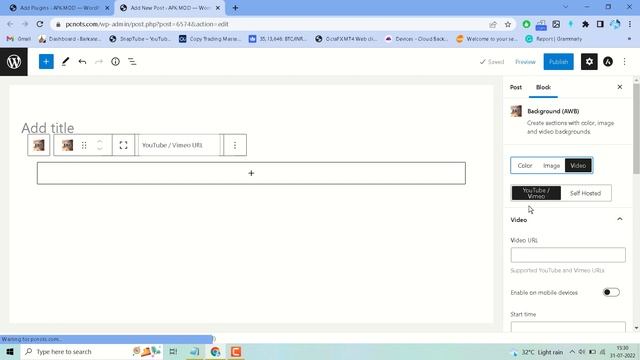Undo the last change

point(82,62)
